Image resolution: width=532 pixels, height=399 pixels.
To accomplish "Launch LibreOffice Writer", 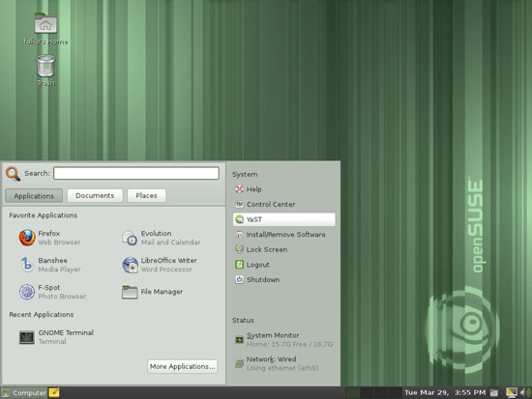I will [x=160, y=265].
